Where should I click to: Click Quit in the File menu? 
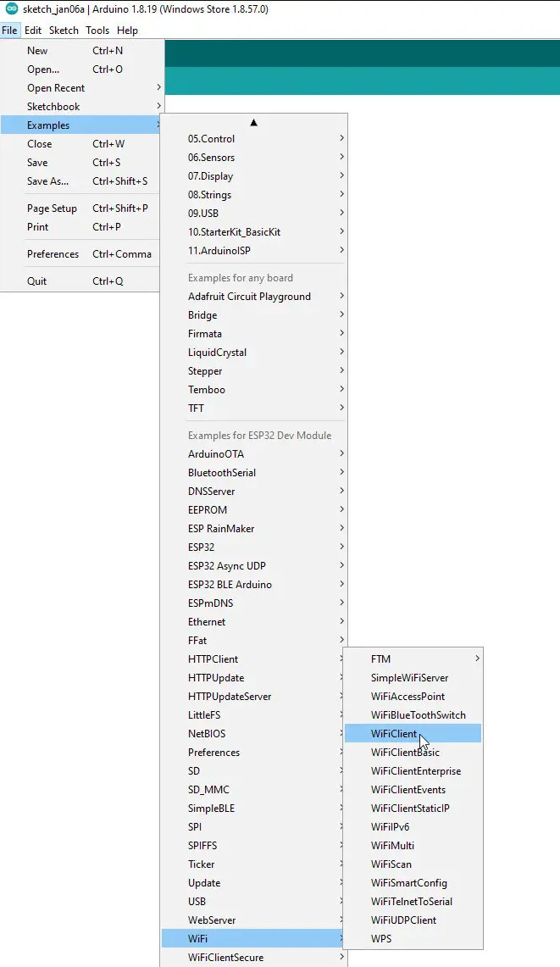37,281
